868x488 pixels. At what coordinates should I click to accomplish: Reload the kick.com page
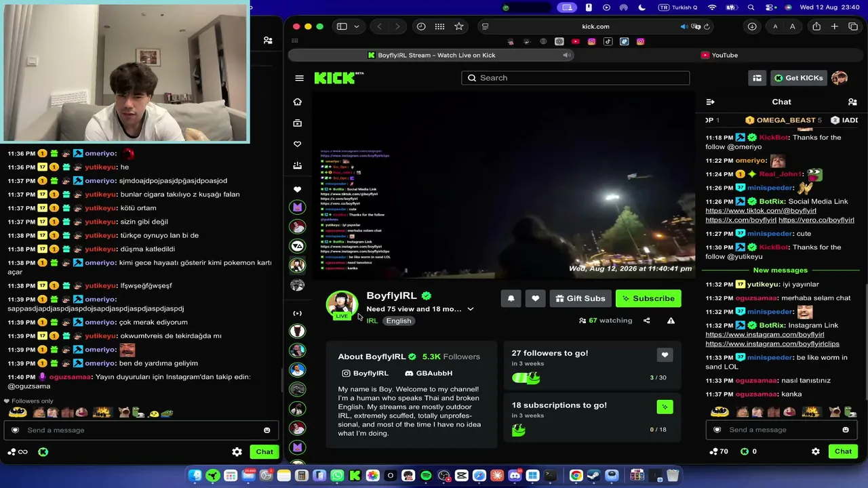707,26
